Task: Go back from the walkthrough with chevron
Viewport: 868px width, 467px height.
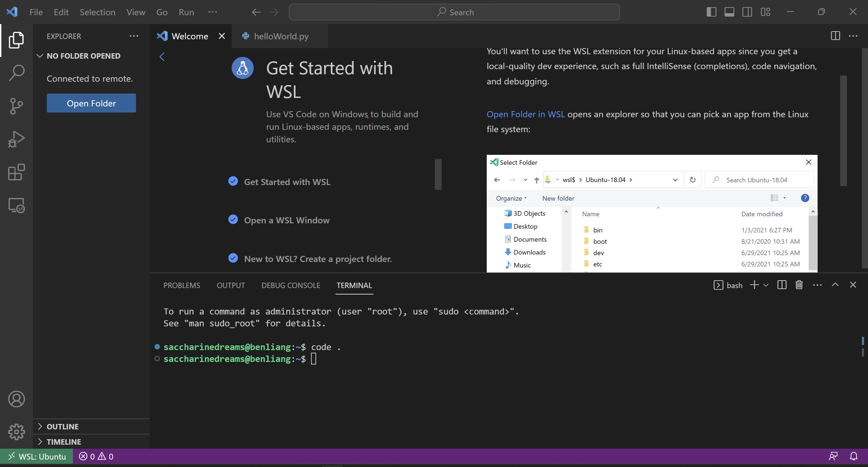Action: tap(162, 57)
